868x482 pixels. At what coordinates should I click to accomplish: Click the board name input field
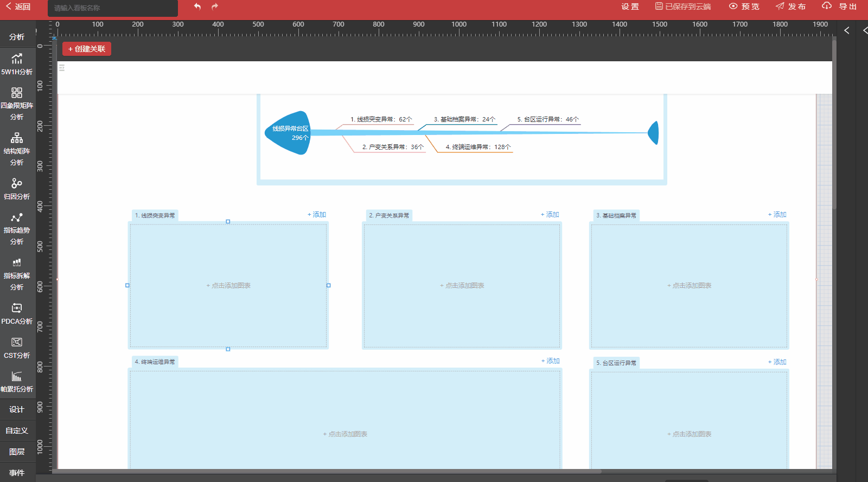point(113,8)
